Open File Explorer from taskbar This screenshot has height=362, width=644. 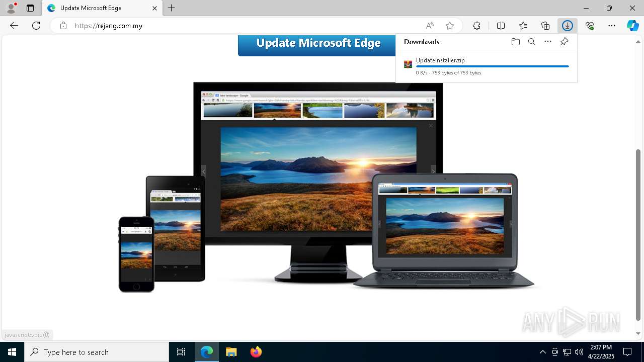pos(231,352)
